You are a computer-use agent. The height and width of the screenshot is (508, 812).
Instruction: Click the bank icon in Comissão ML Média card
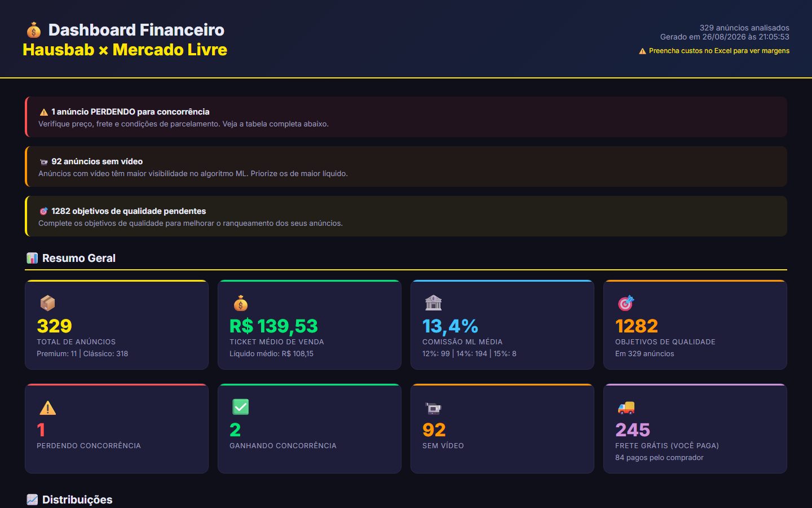[433, 303]
